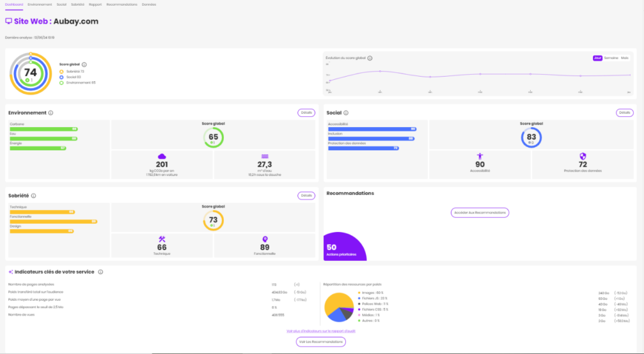Click the carbon cloud icon above 201
Image resolution: width=644 pixels, height=354 pixels.
pos(162,157)
